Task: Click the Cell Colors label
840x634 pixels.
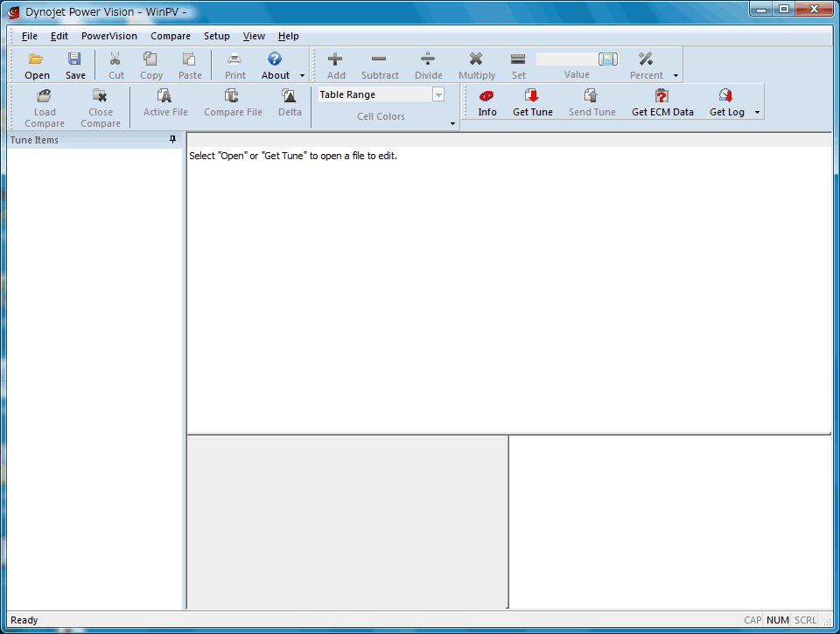Action: tap(381, 116)
